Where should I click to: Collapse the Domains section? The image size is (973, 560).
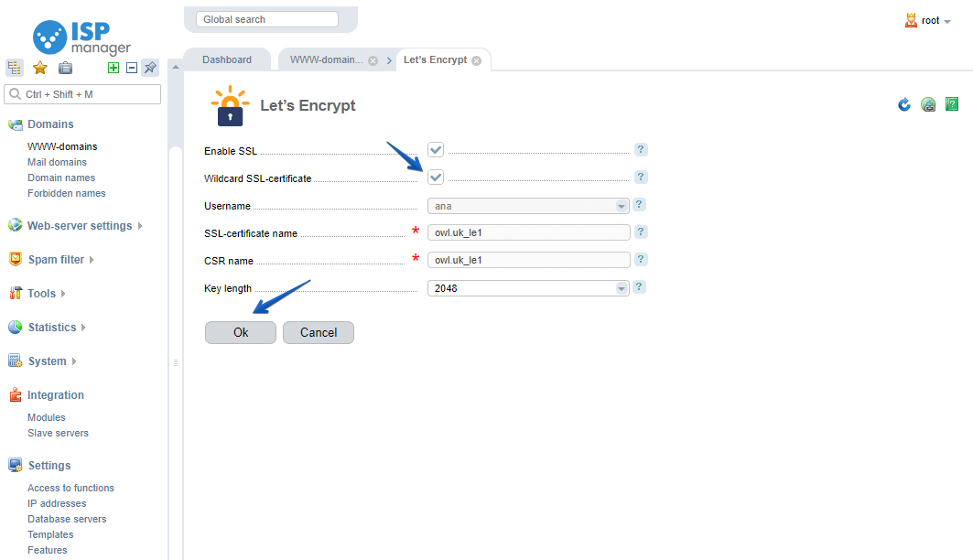point(50,124)
